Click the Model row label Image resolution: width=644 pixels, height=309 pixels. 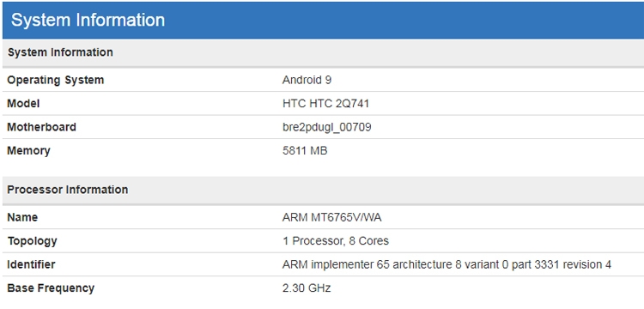pyautogui.click(x=23, y=103)
